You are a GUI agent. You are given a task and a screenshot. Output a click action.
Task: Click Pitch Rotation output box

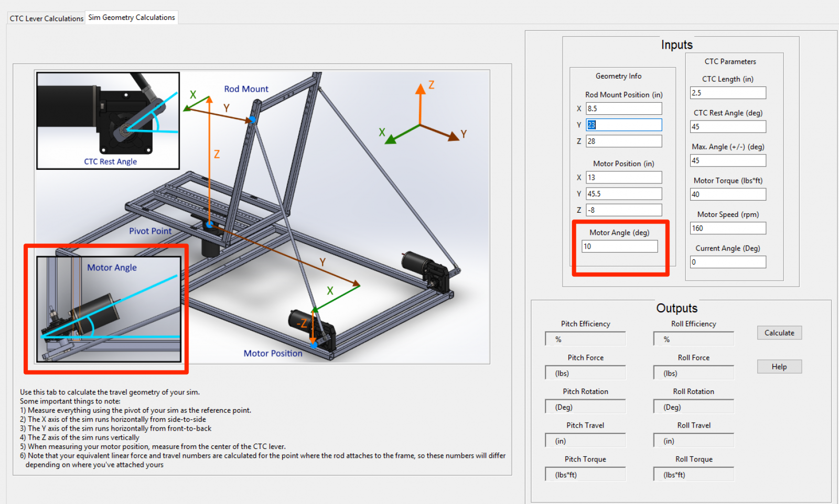pos(586,407)
